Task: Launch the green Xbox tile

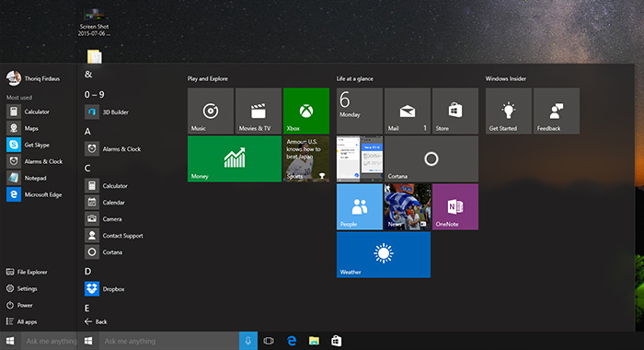Action: point(306,111)
